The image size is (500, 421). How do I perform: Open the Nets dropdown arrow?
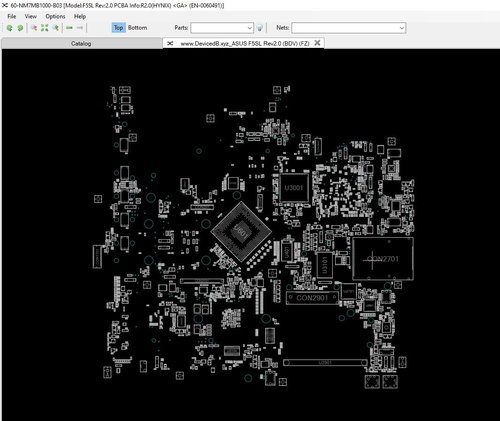[402, 28]
